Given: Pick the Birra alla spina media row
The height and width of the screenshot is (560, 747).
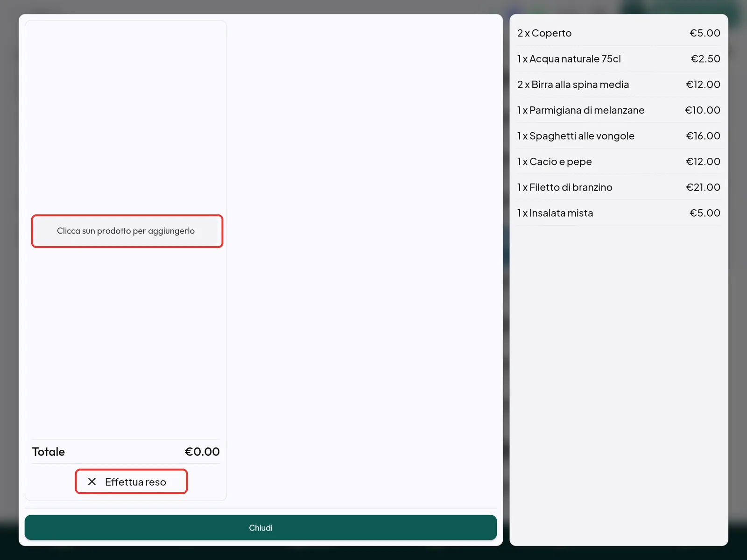Looking at the screenshot, I should 619,85.
